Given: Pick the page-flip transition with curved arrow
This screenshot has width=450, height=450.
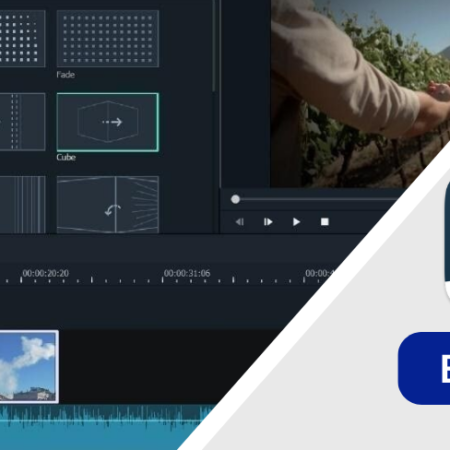Looking at the screenshot, I should (x=108, y=204).
